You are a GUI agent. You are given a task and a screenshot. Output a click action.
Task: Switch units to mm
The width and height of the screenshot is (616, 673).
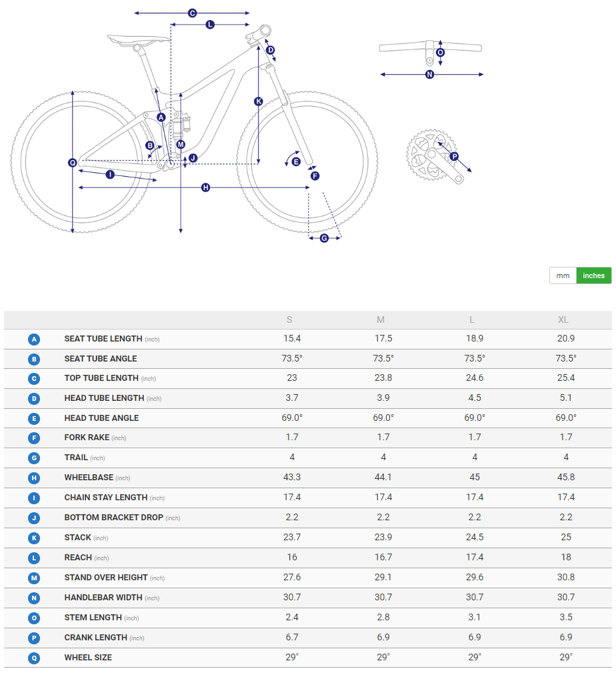pos(563,275)
